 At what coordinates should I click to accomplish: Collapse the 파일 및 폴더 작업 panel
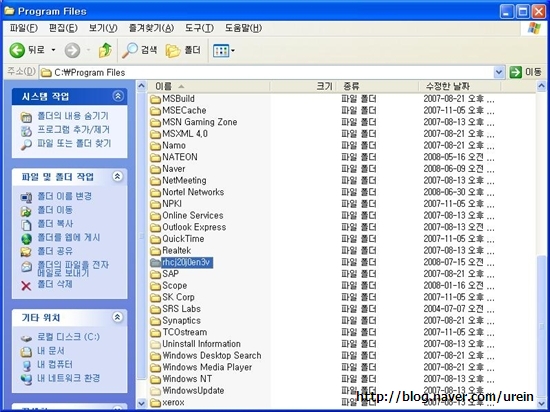(x=118, y=176)
